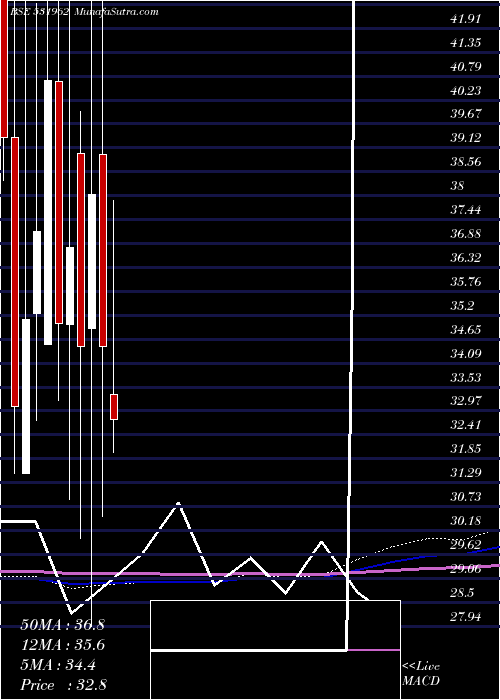This screenshot has width=500, height=700.
Task: Click the 38 price axis label
Action: pyautogui.click(x=458, y=186)
